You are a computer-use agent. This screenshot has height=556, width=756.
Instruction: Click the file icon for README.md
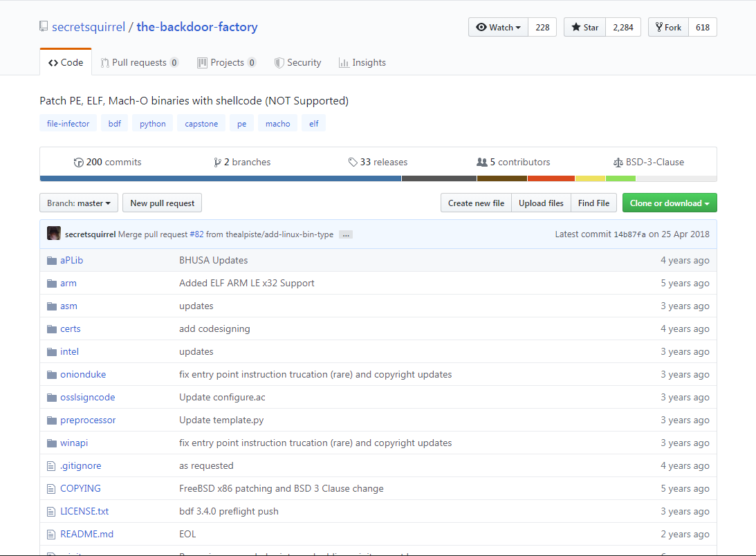click(51, 535)
